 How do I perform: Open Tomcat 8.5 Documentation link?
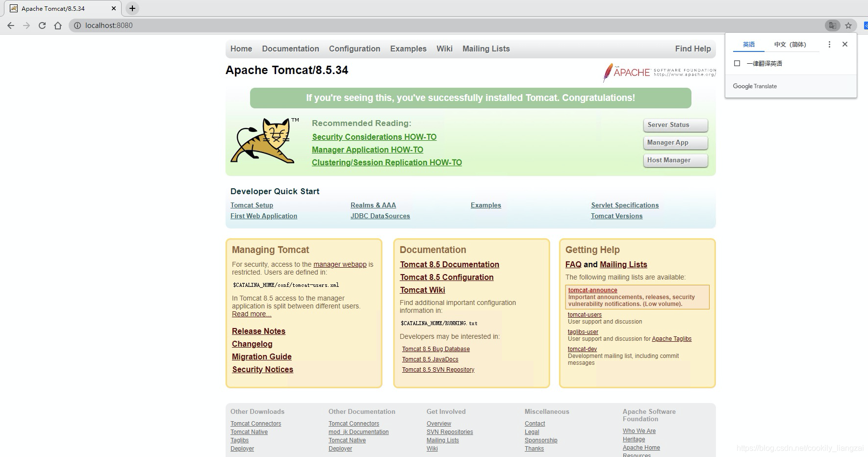point(450,265)
